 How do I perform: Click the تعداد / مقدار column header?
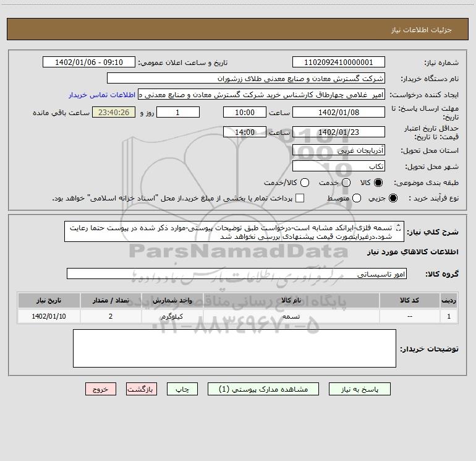pos(111,300)
